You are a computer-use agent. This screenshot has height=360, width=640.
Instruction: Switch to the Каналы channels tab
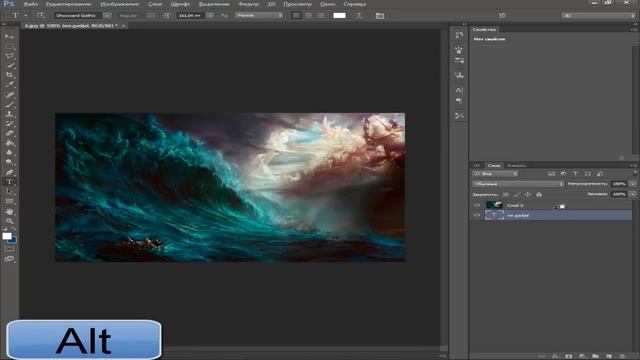coord(516,165)
